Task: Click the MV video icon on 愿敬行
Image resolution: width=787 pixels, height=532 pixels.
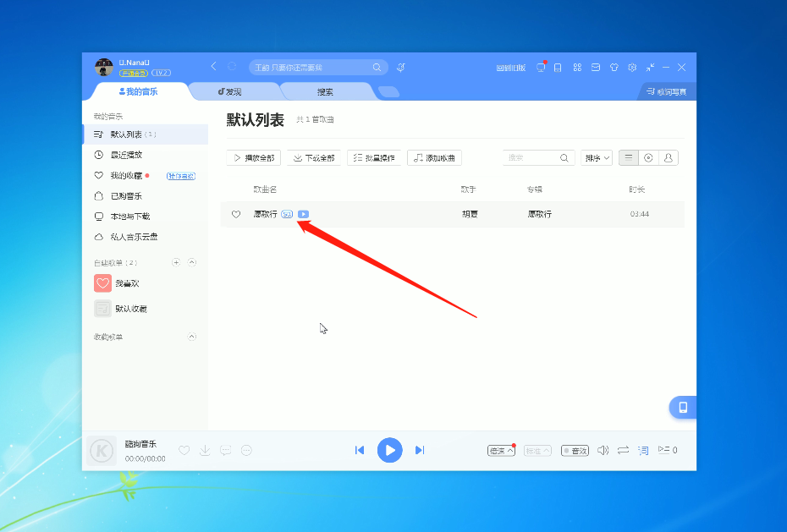Action: 303,214
